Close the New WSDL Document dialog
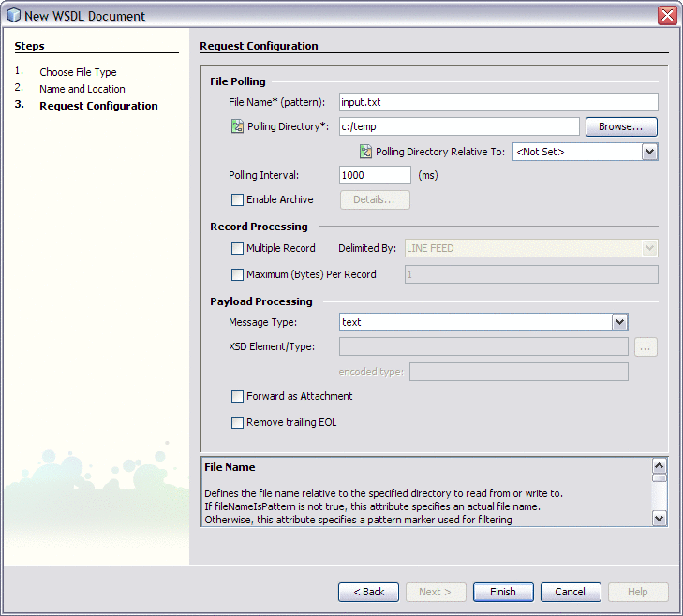Viewport: 683px width, 616px height. [667, 15]
